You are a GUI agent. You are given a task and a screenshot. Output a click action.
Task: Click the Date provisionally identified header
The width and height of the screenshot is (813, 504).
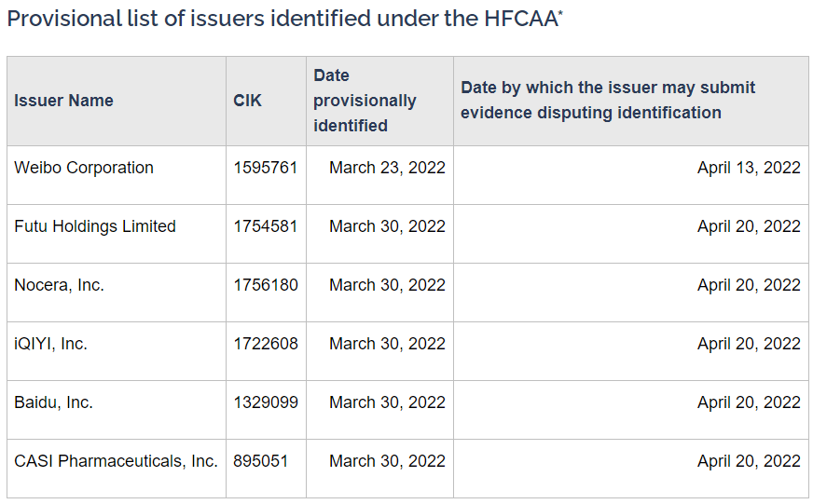point(379,101)
